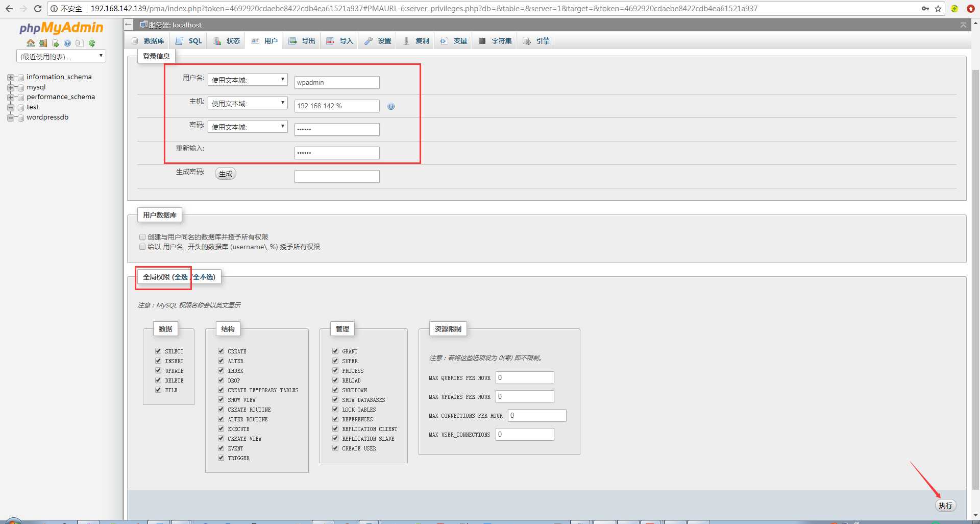Select the 用户 users tab
Viewport: 980px width, 524px height.
264,41
